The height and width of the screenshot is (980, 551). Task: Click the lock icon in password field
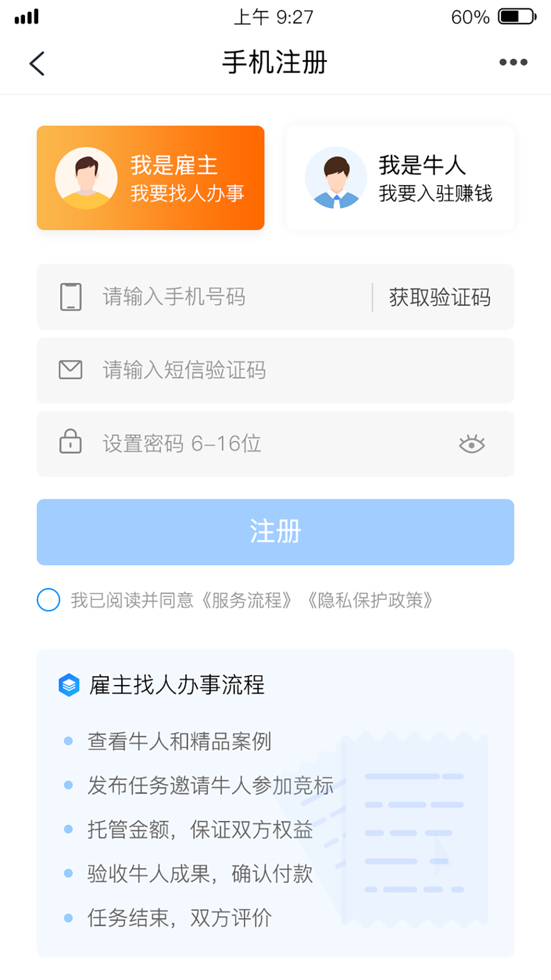click(x=70, y=442)
